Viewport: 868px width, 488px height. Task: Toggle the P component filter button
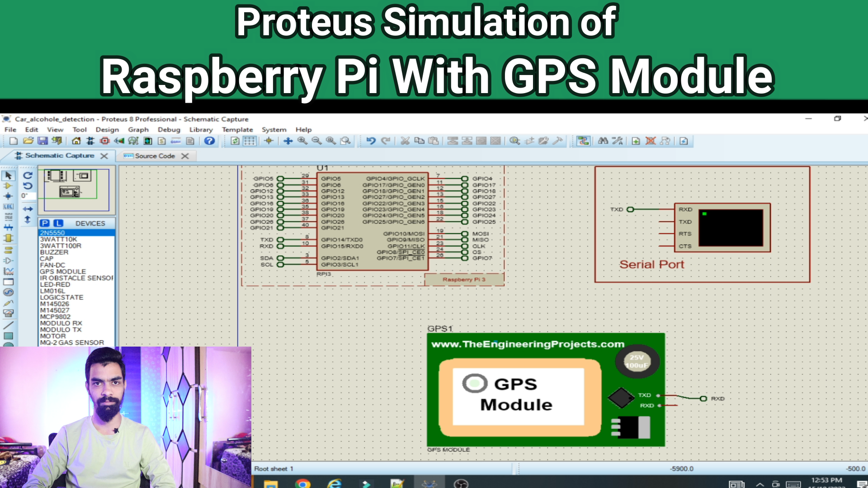45,222
